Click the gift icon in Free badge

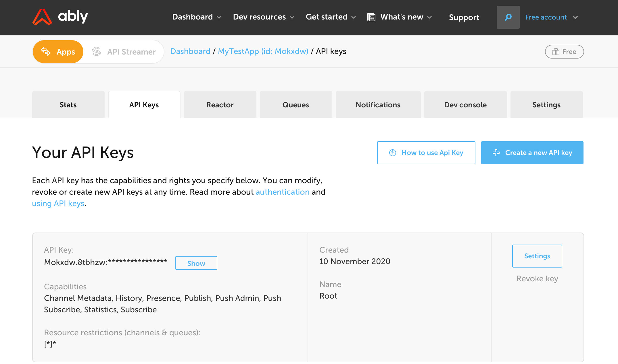[556, 52]
